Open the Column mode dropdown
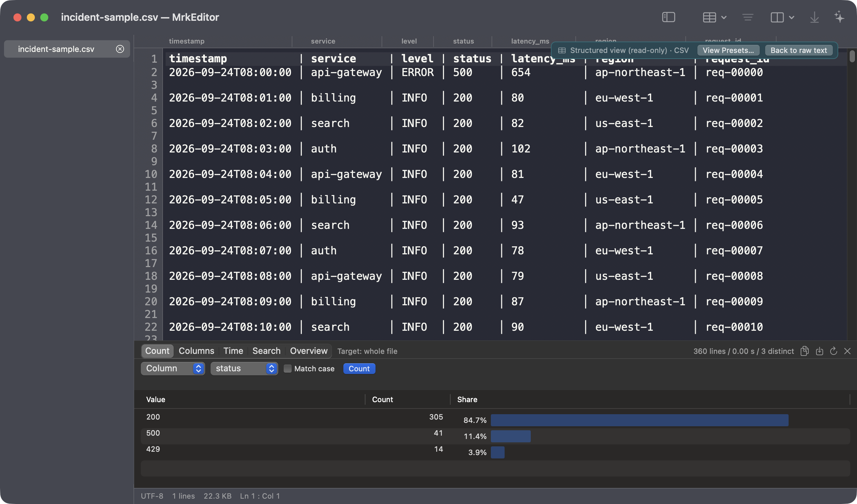 pos(173,368)
